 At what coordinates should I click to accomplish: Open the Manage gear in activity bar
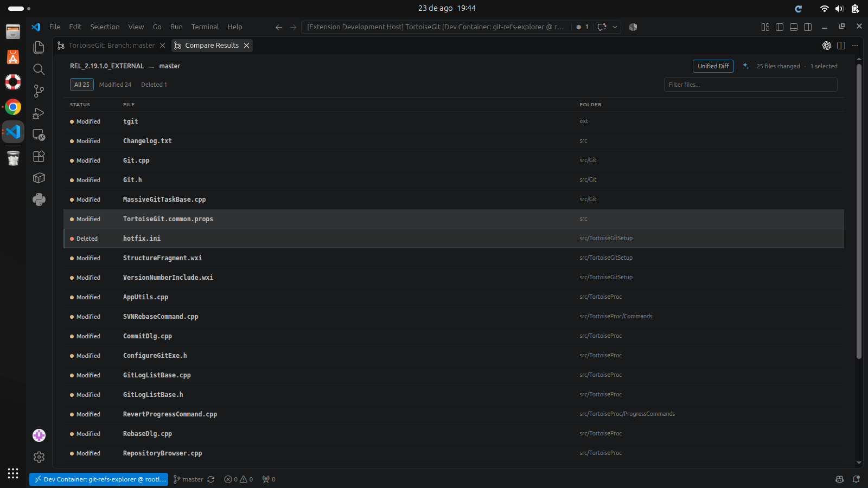pos(39,457)
